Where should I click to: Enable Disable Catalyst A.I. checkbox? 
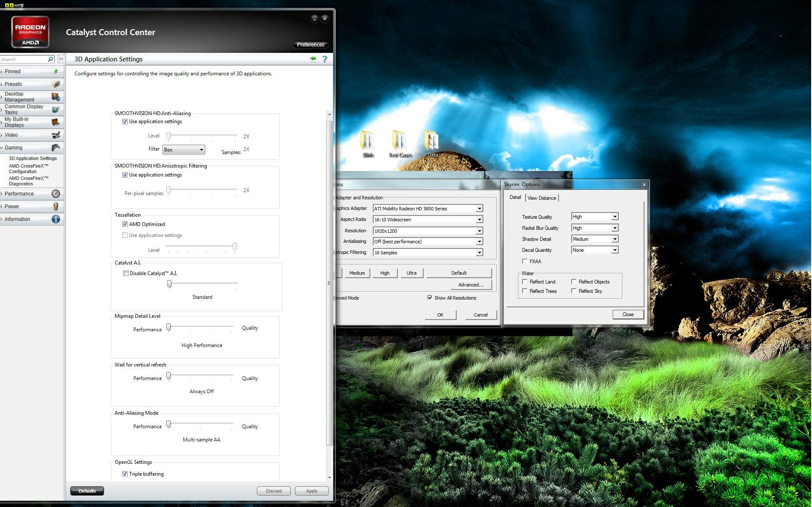tap(126, 273)
